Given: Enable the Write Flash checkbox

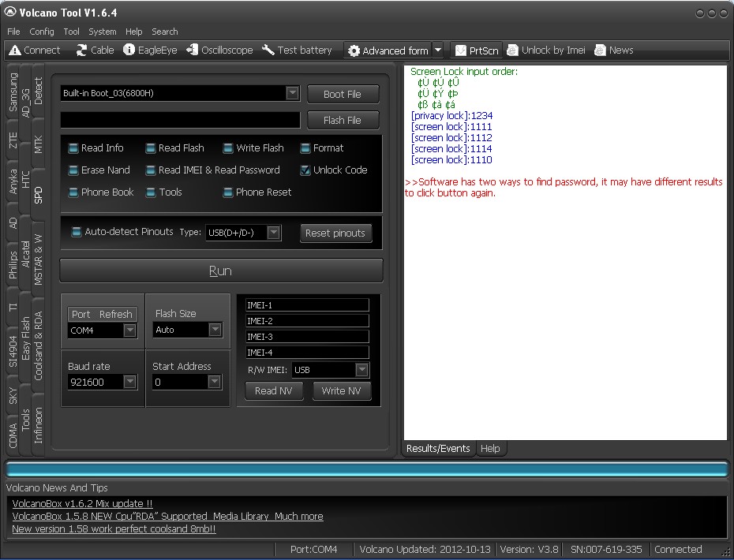Looking at the screenshot, I should (x=228, y=148).
